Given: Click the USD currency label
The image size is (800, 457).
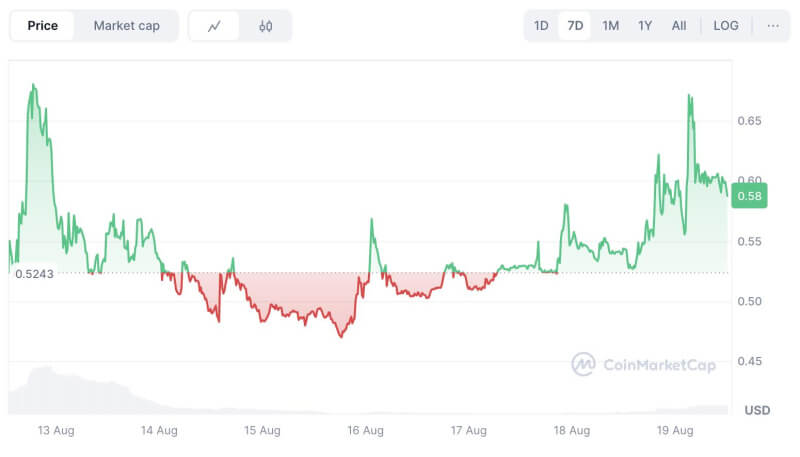Looking at the screenshot, I should (x=757, y=410).
